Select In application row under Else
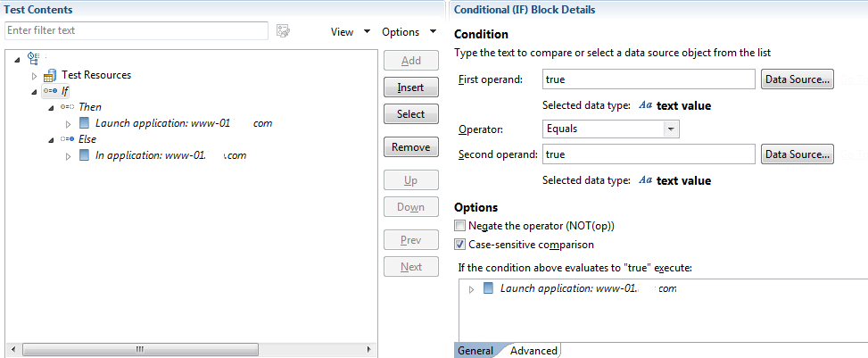The width and height of the screenshot is (868, 358). 170,155
